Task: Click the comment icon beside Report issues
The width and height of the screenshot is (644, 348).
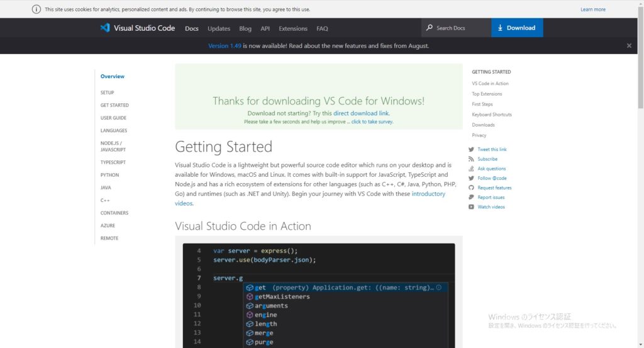Action: click(471, 198)
